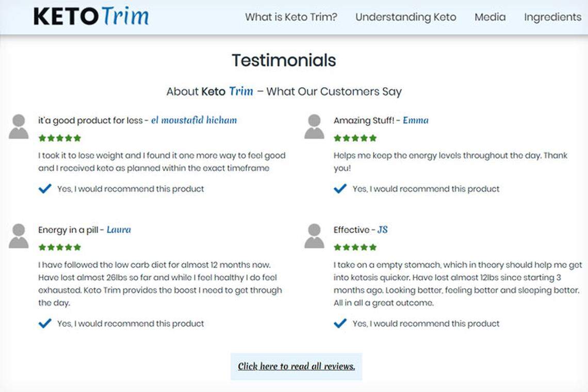Image resolution: width=588 pixels, height=392 pixels.
Task: Navigate to the Ingredients section
Action: (x=552, y=17)
